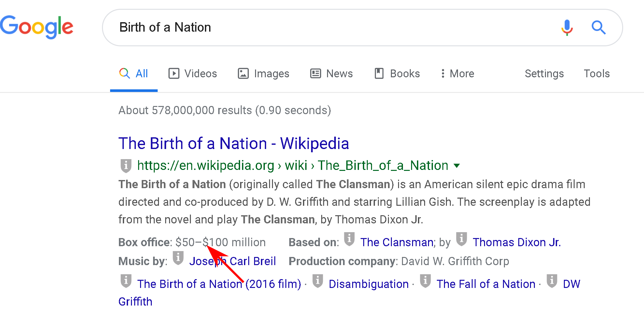Click the magnifying glass search button
644x330 pixels.
coord(598,27)
